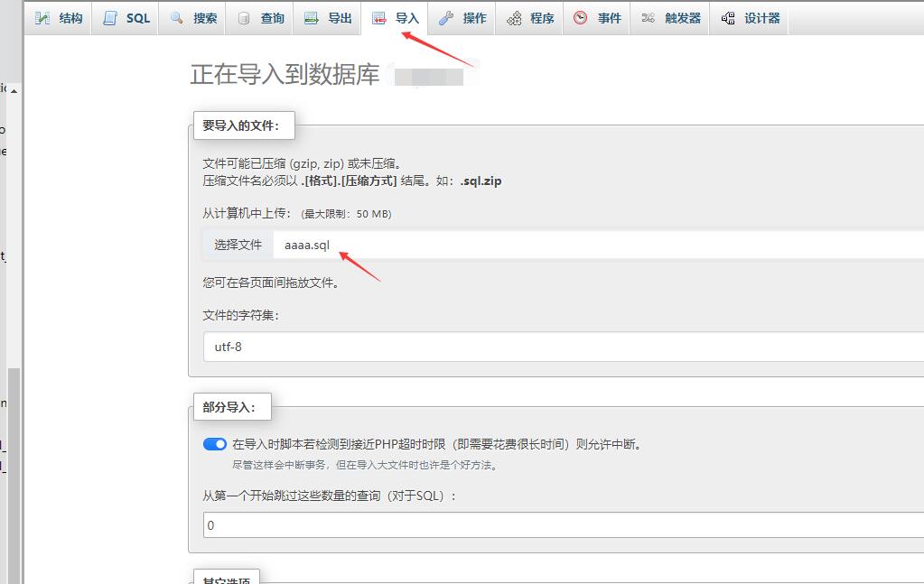
Task: Click the 导出 export icon
Action: point(311,18)
